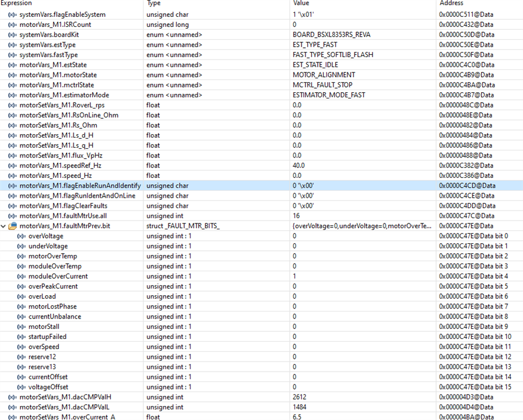Viewport: 523px width, 420px height.
Task: Select the overPeakCurrent bit field
Action: pos(53,286)
